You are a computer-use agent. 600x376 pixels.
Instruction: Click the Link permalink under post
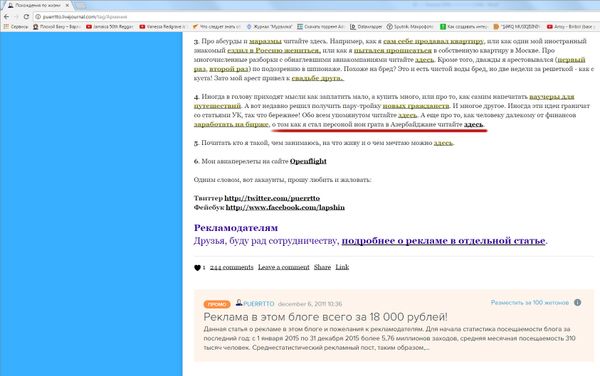click(x=342, y=267)
